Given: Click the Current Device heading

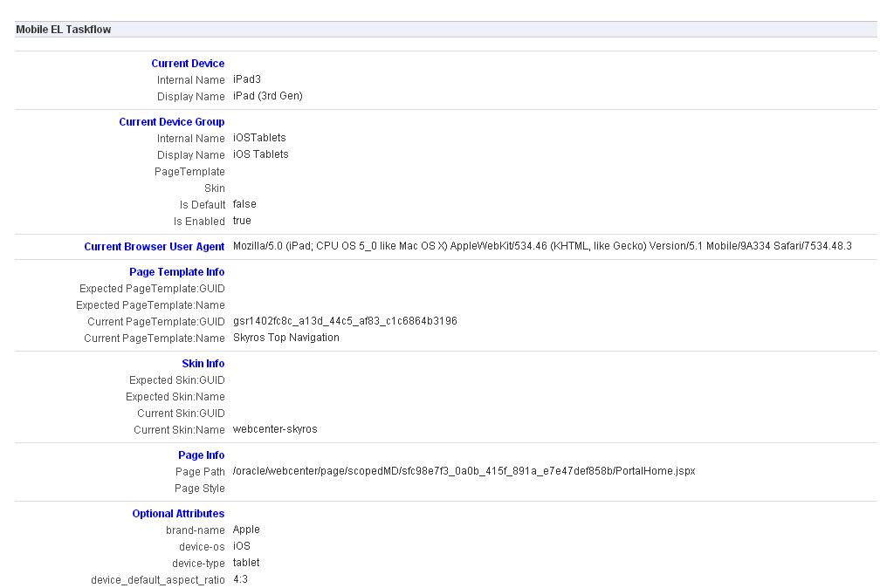Looking at the screenshot, I should [x=188, y=64].
